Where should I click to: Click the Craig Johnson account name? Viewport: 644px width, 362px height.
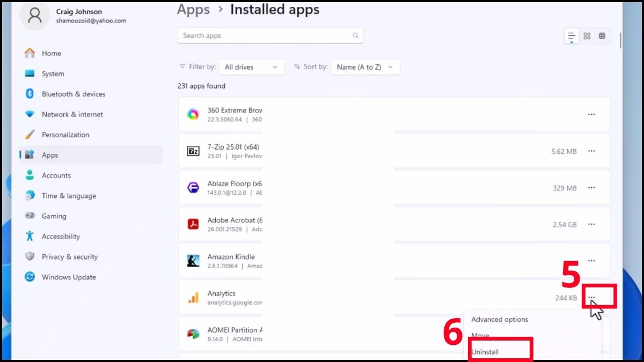point(79,12)
